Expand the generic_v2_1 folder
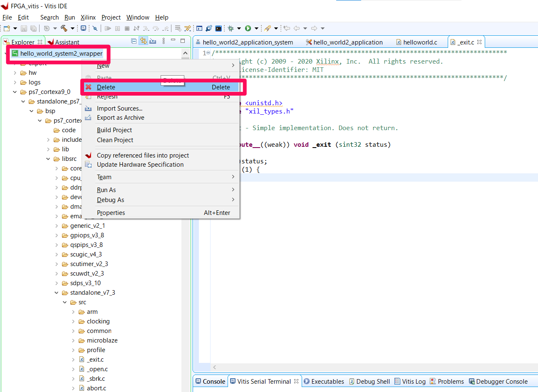538x392 pixels. 57,226
